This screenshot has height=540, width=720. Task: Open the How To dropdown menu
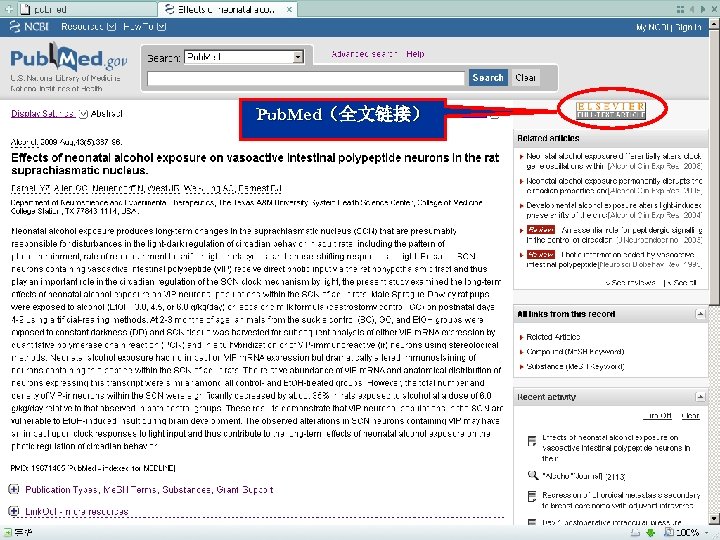pos(144,27)
